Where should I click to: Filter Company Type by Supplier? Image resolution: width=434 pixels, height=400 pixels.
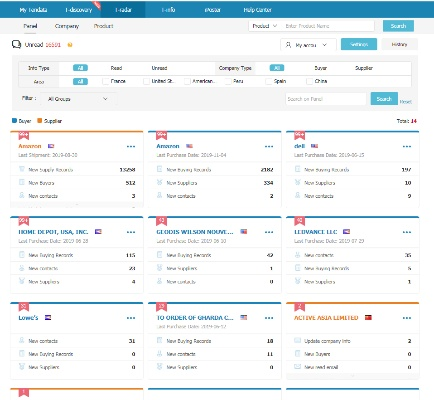[x=364, y=68]
